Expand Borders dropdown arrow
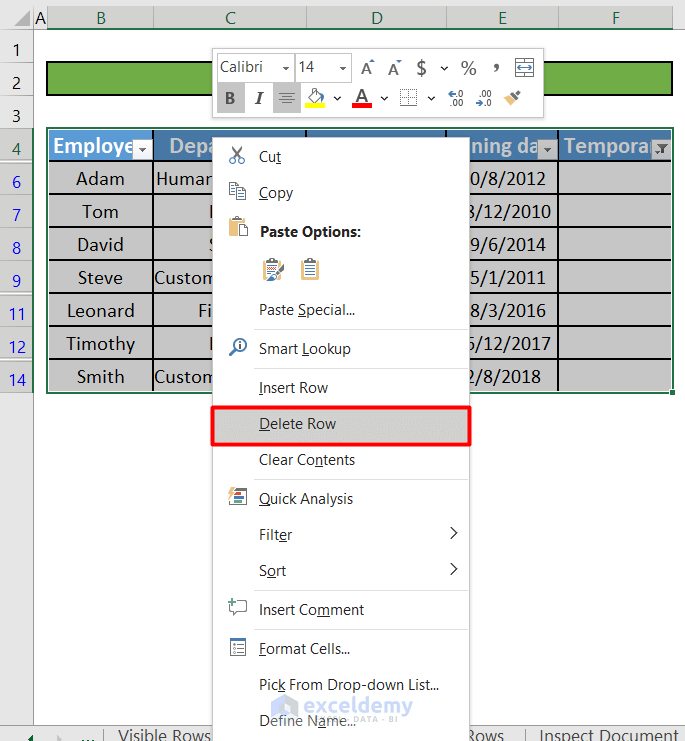This screenshot has height=741, width=685. pos(431,98)
